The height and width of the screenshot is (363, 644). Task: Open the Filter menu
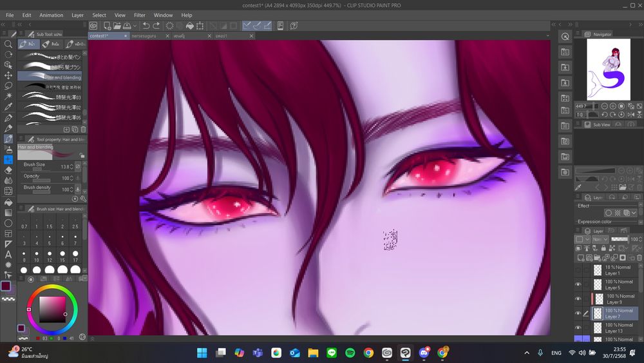tap(140, 15)
